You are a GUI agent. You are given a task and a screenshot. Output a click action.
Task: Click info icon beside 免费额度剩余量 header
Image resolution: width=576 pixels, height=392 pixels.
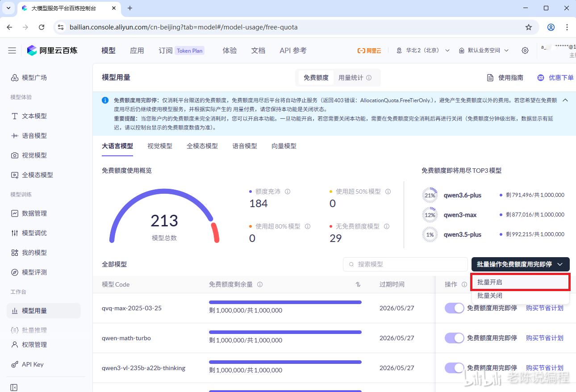[x=260, y=284]
